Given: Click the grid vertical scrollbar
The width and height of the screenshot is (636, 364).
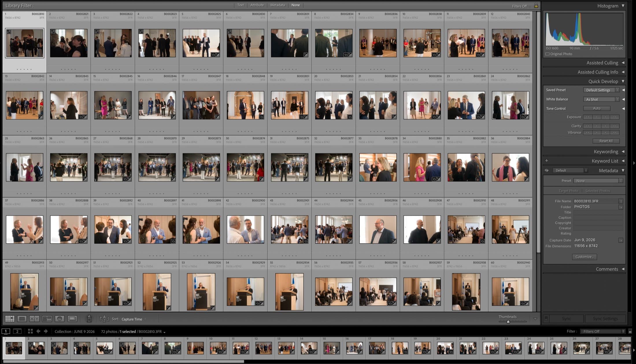Looking at the screenshot, I should pos(538,132).
